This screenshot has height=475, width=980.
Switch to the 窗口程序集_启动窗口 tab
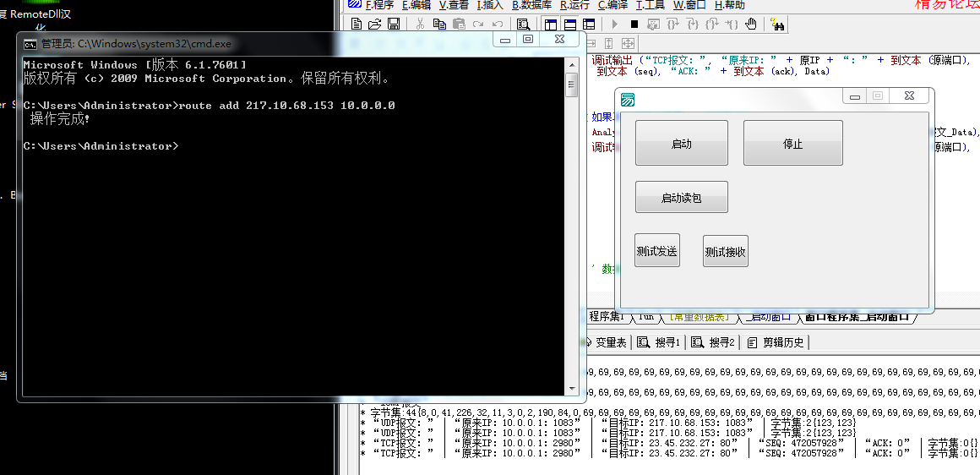pyautogui.click(x=857, y=317)
